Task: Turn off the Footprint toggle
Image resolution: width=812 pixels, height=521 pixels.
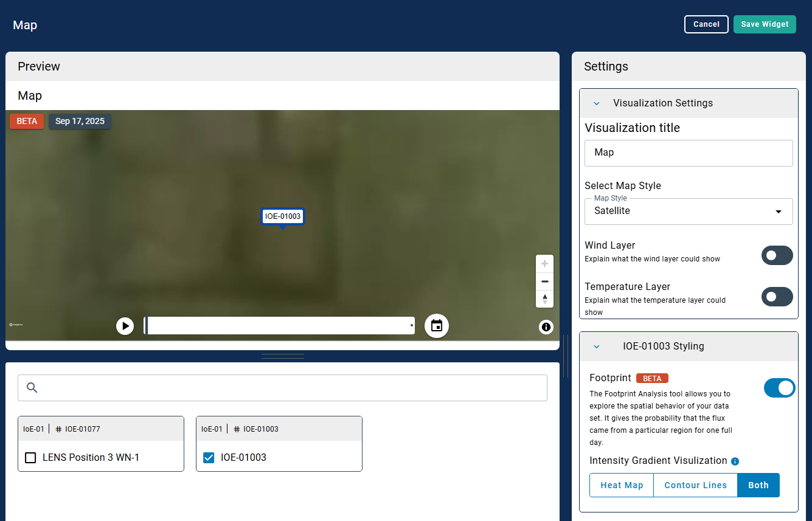Action: [779, 388]
